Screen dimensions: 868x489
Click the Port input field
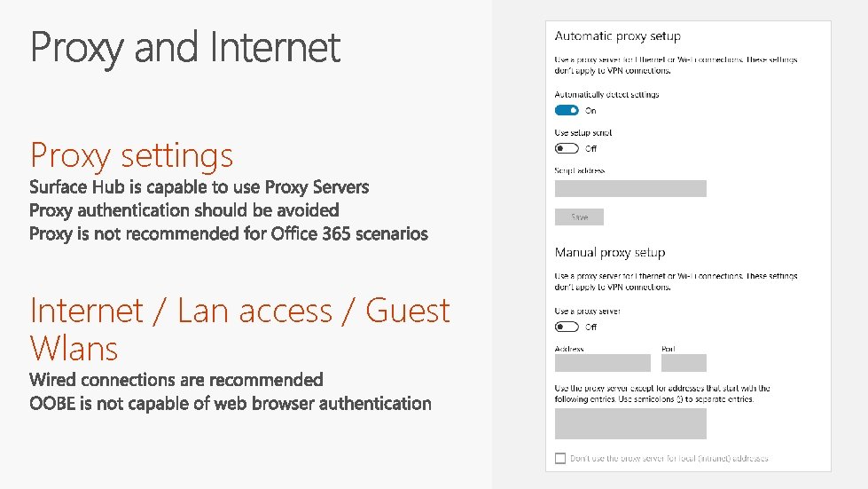point(684,363)
